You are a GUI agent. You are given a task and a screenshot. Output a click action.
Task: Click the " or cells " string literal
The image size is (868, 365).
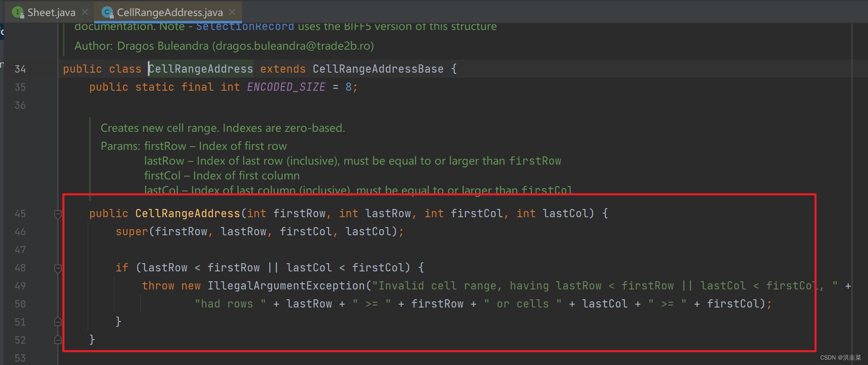523,304
